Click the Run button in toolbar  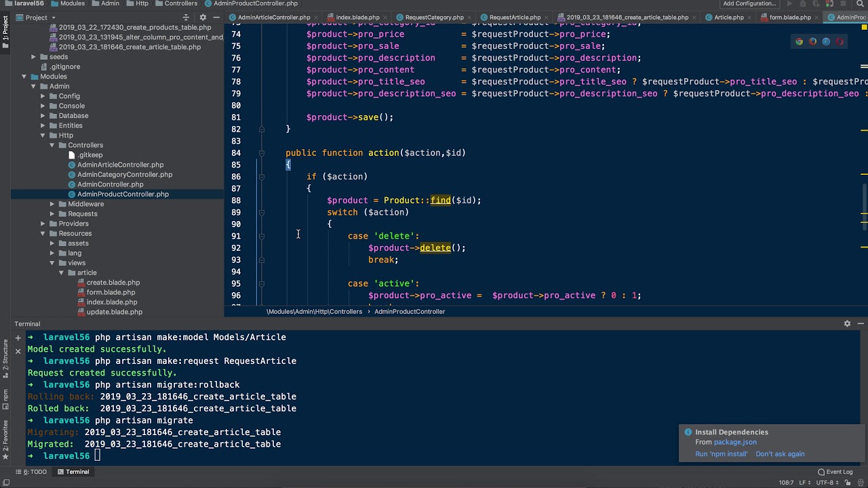789,3
